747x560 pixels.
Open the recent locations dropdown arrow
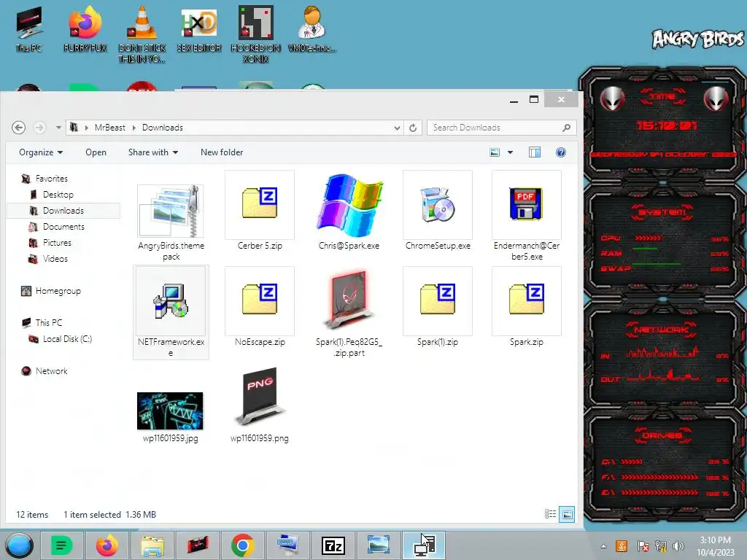(58, 128)
